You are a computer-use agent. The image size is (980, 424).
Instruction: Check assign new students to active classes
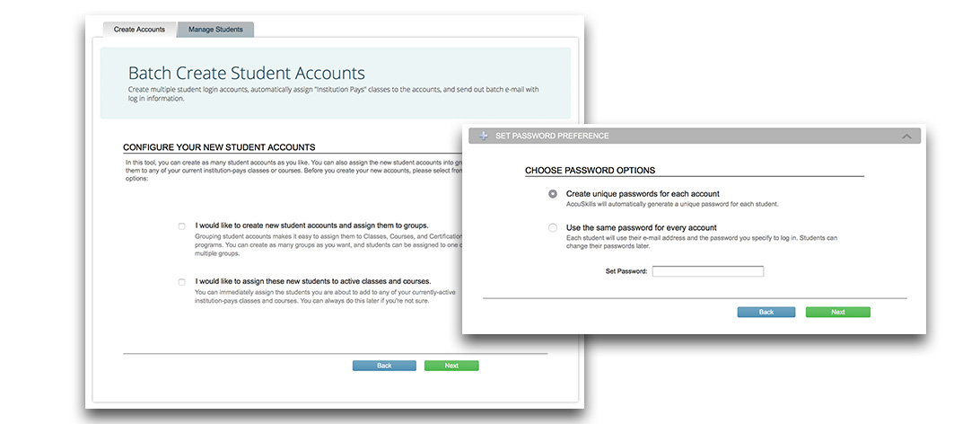pos(182,281)
